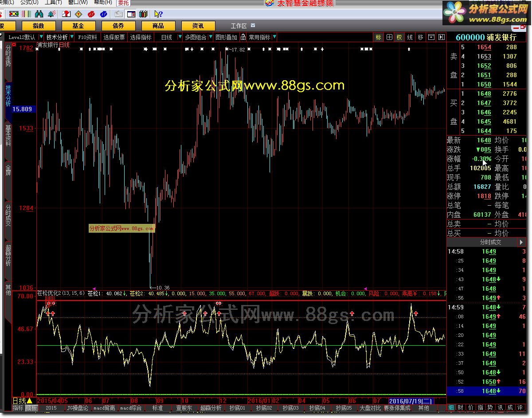Viewport: 532px width, 418px height.
Task: Click the traffic-light signal toolbar icon
Action: point(14,14)
